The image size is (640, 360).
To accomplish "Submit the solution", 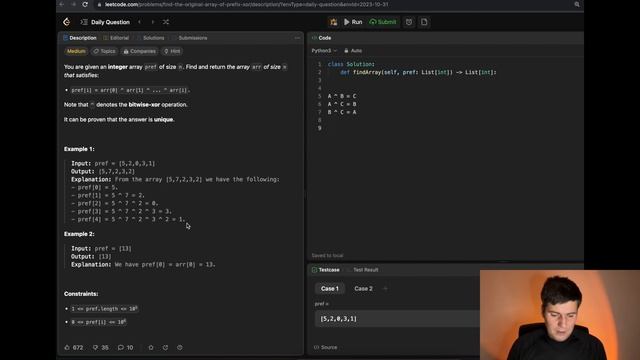I will point(383,22).
